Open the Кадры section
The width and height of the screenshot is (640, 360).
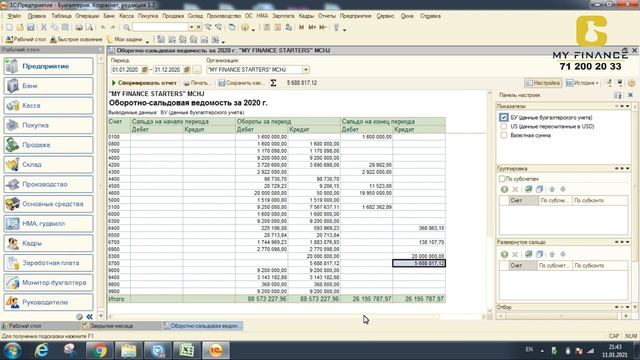tap(49, 243)
